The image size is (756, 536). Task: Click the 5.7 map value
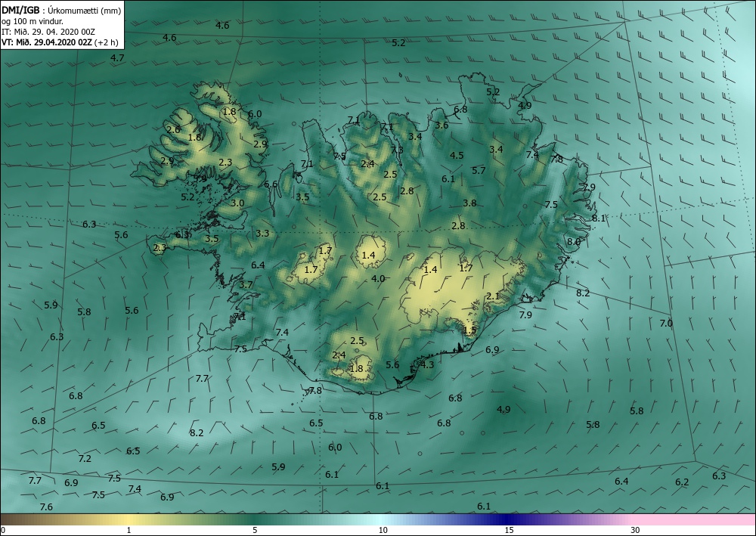point(479,171)
